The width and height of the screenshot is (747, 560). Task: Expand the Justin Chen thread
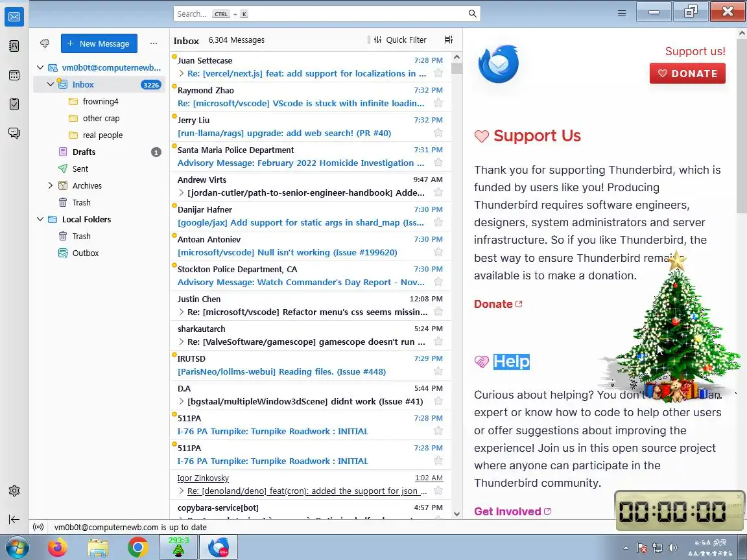[x=182, y=312]
